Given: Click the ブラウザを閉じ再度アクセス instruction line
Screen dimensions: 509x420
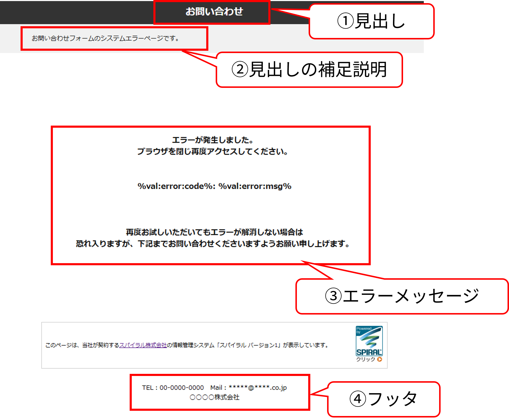Looking at the screenshot, I should (x=213, y=152).
